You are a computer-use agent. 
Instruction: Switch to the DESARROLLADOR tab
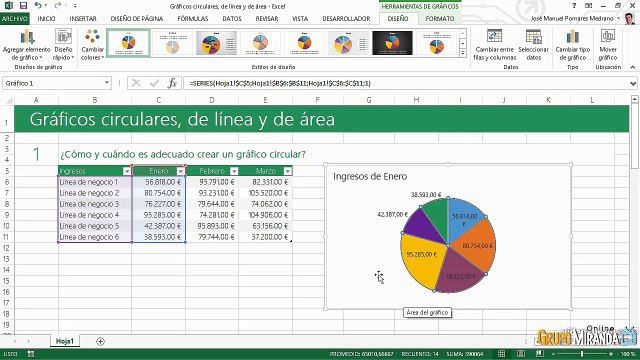coord(346,19)
